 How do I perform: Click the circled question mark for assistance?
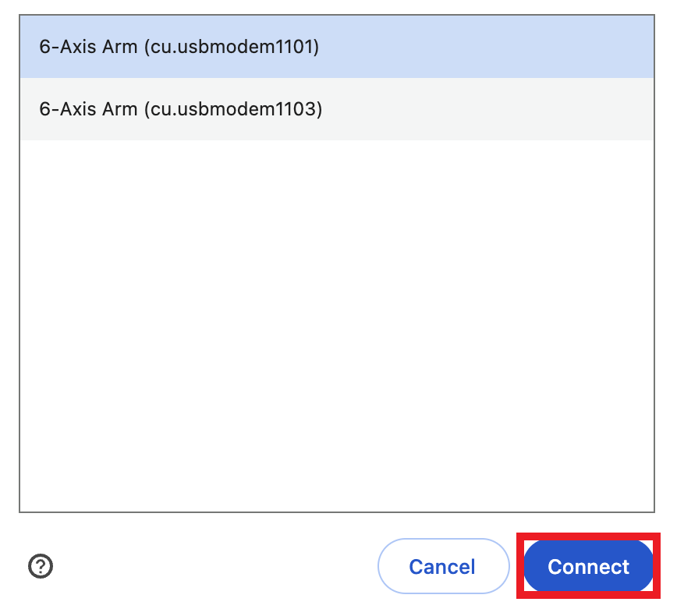click(x=41, y=567)
